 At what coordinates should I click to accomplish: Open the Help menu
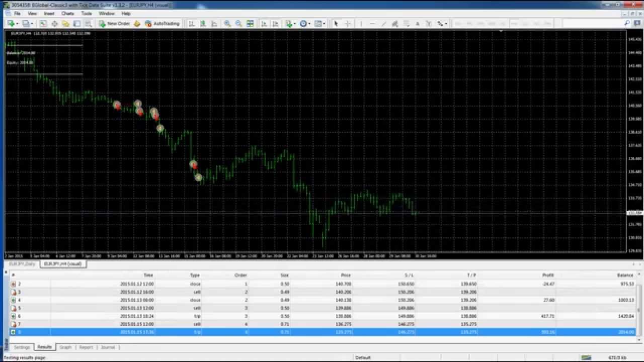(x=126, y=14)
